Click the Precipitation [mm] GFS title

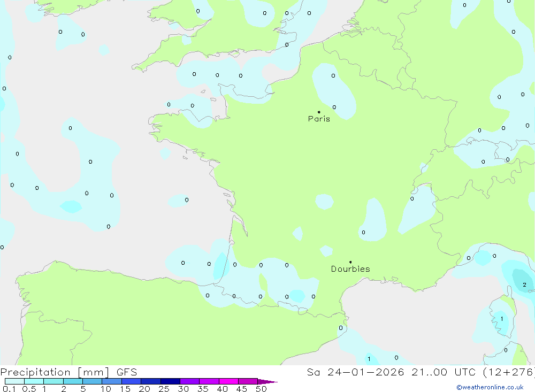68,372
